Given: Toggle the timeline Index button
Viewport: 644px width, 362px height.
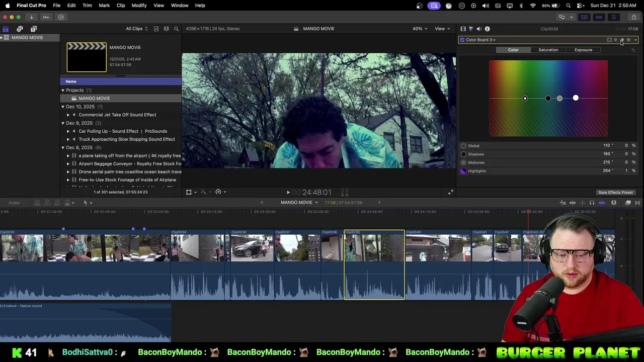Looking at the screenshot, I should [x=14, y=203].
